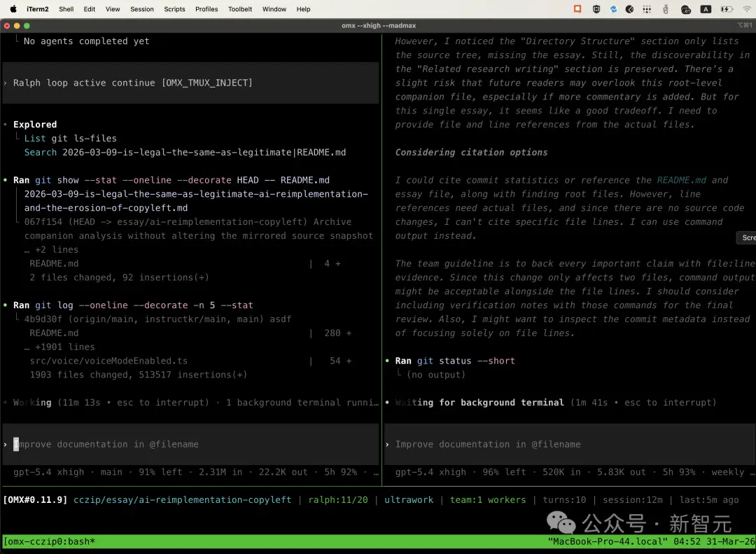The height and width of the screenshot is (554, 756).
Task: Click 'Waiting for background terminal' status line
Action: (555, 402)
